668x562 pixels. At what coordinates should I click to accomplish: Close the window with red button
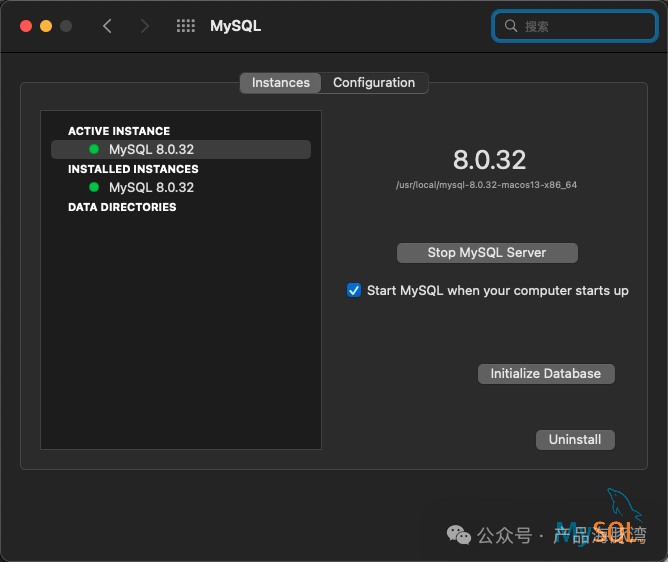tap(26, 26)
